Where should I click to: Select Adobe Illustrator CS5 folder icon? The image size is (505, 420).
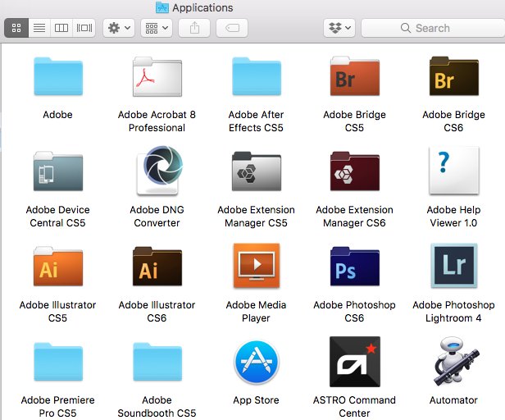click(58, 267)
